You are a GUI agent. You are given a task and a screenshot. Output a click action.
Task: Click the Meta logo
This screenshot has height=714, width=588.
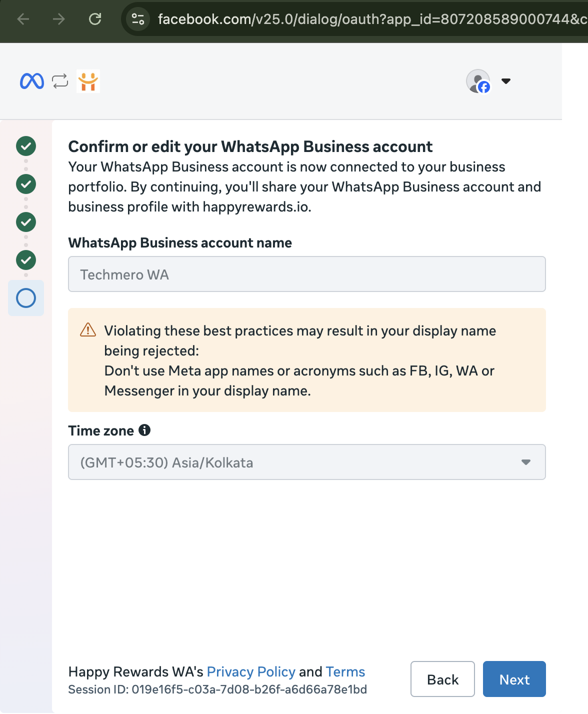pos(32,81)
